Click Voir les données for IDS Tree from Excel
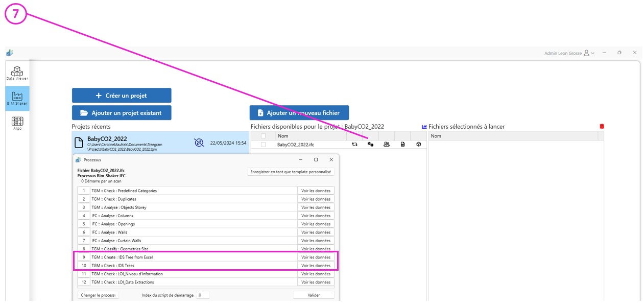Screen dimensions: 644x307 coord(316,257)
